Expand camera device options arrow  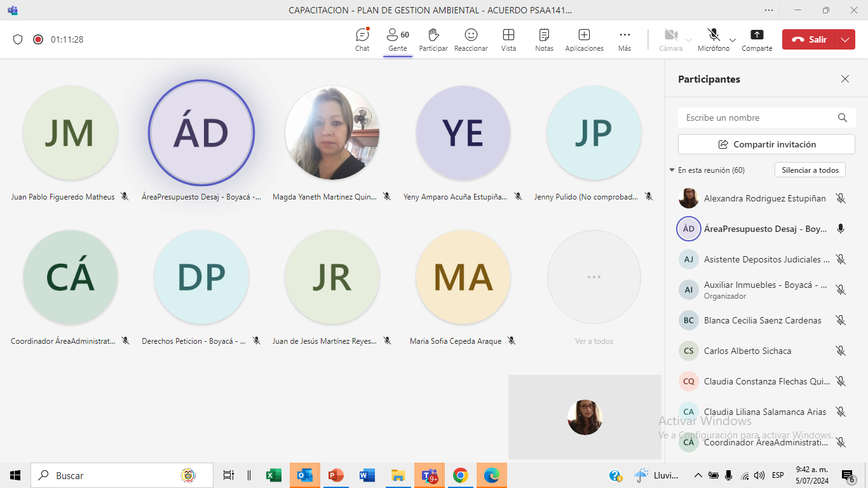coord(689,40)
